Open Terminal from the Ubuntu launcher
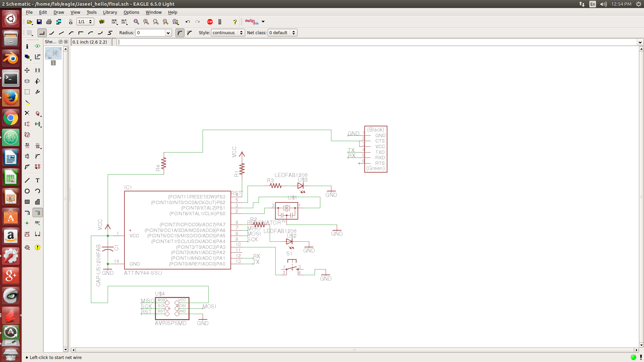The width and height of the screenshot is (644, 362). 11,78
